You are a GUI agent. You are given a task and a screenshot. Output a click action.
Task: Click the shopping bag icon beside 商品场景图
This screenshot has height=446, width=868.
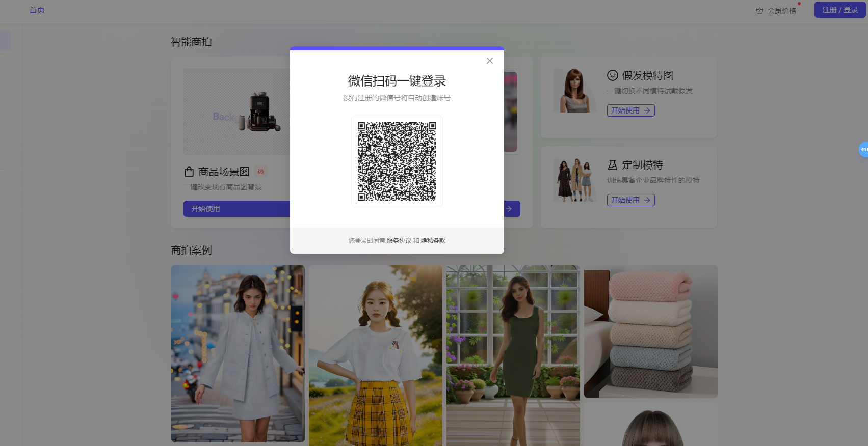click(x=189, y=172)
